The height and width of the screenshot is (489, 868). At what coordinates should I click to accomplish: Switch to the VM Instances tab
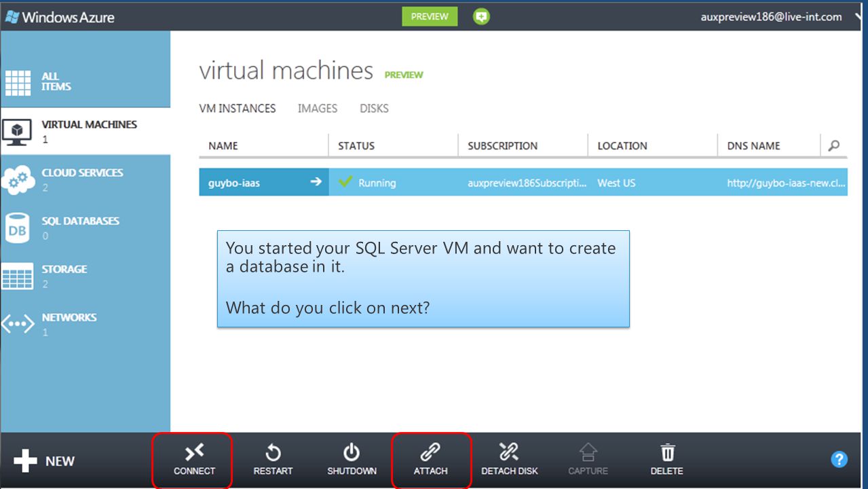(x=238, y=109)
